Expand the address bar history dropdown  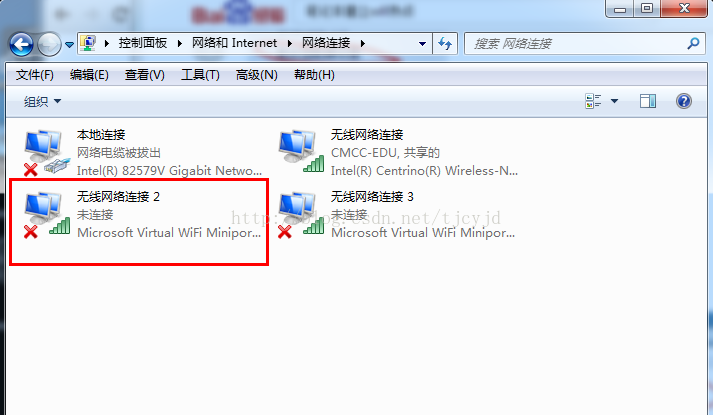(422, 44)
